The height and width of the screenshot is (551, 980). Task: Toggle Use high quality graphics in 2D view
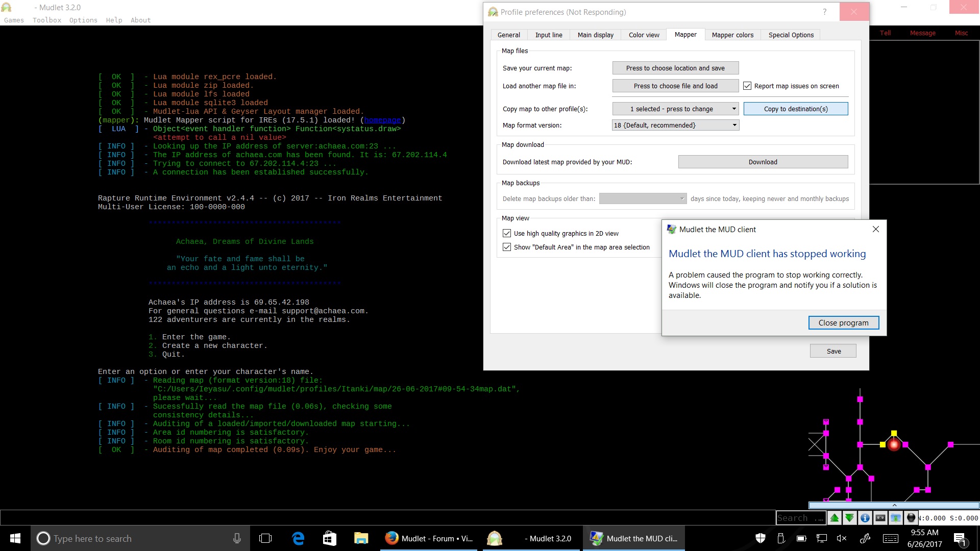pyautogui.click(x=507, y=233)
